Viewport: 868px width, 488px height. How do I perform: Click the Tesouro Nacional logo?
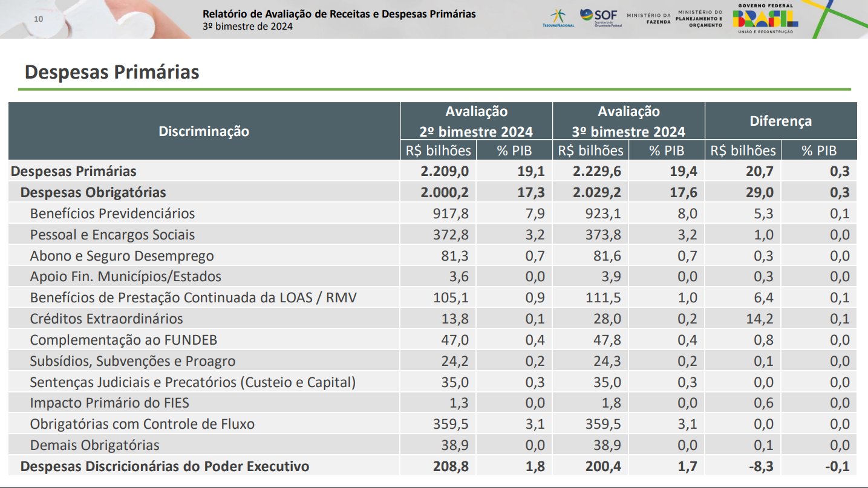tap(558, 19)
